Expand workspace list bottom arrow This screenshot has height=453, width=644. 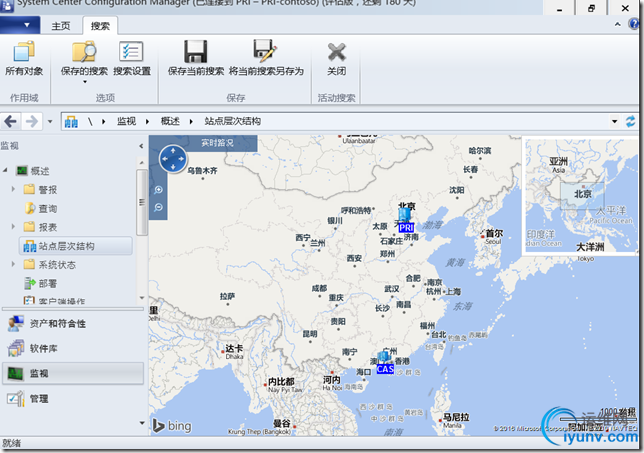pos(142,423)
